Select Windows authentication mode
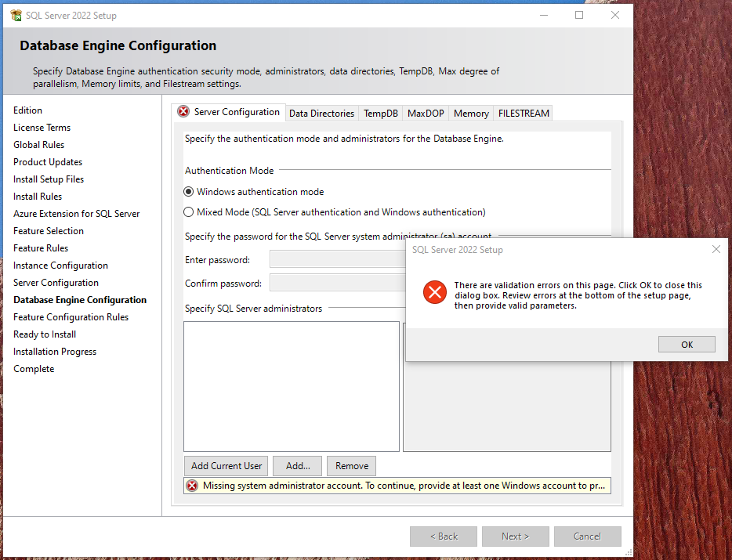Screen dimensions: 732x560 (x=189, y=192)
